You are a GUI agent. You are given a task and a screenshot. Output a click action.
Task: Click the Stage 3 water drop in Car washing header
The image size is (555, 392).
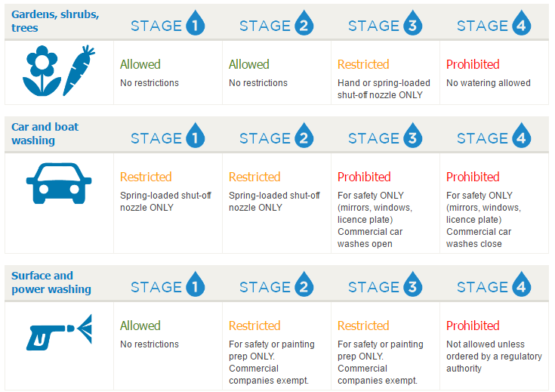tap(413, 135)
